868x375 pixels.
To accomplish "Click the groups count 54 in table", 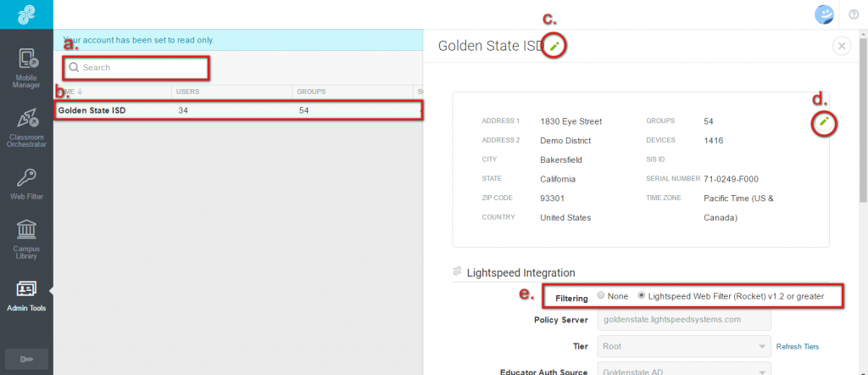I will coord(303,110).
